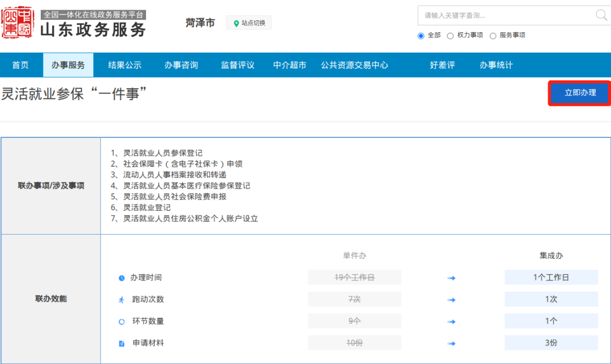Click item 灵活就业人员参保登记

pyautogui.click(x=163, y=153)
